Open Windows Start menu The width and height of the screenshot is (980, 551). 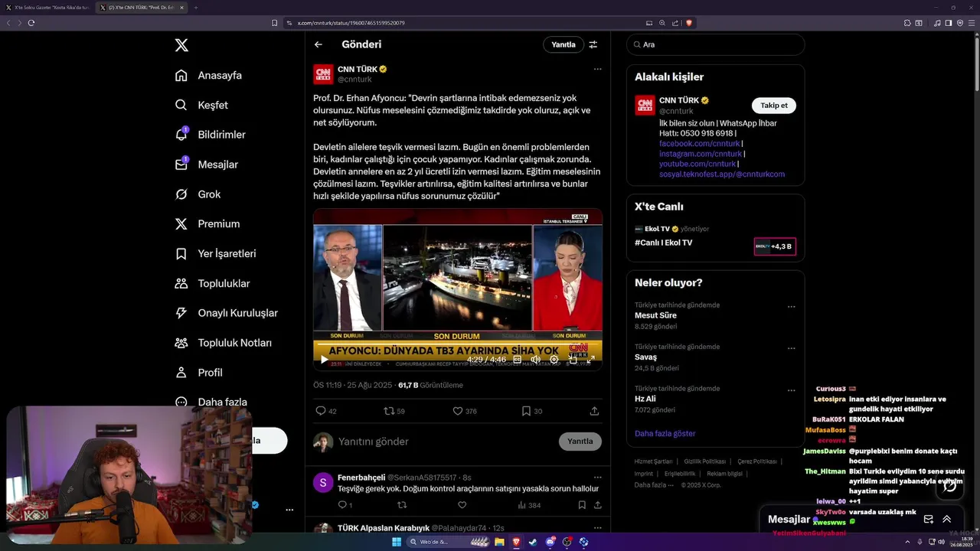[x=397, y=542]
